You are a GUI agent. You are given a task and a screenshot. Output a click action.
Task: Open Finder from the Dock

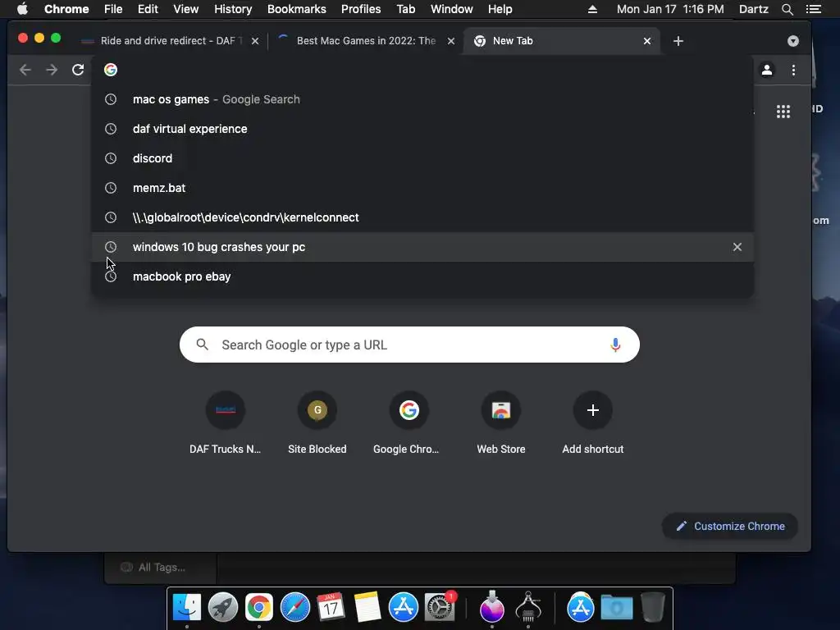point(187,607)
